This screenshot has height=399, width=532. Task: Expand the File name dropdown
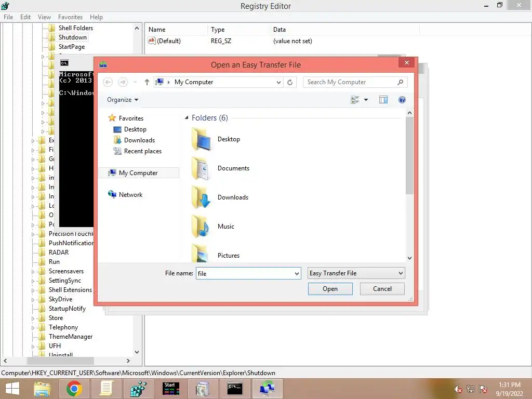(x=297, y=273)
